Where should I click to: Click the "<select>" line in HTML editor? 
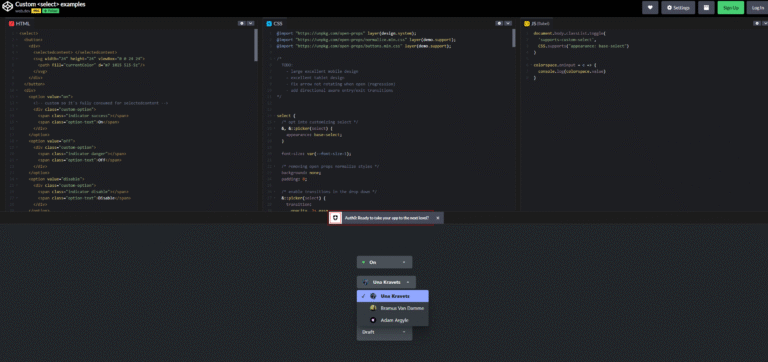click(28, 33)
